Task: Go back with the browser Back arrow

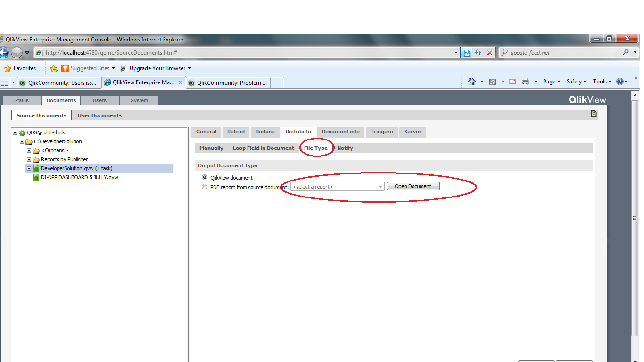Action: [3, 52]
